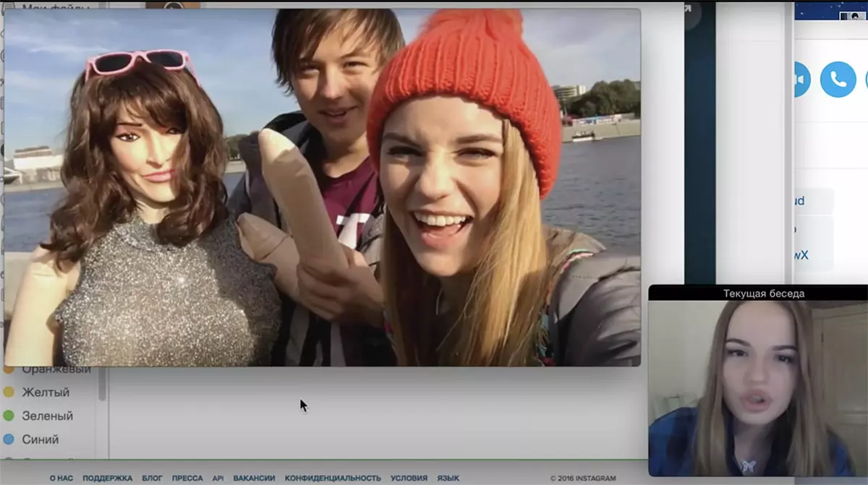Start a video call with camera icon
Screen dimensions: 868x485
tap(800, 79)
